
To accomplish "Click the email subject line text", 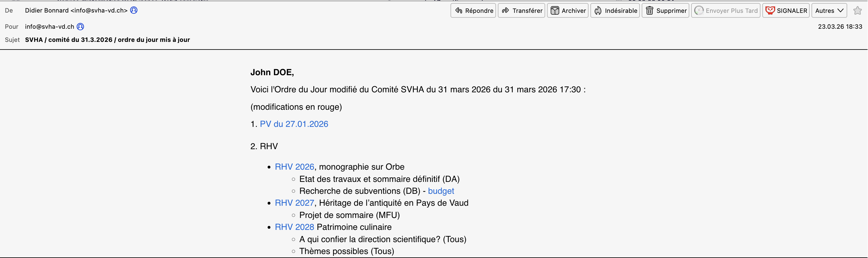I will (x=108, y=40).
